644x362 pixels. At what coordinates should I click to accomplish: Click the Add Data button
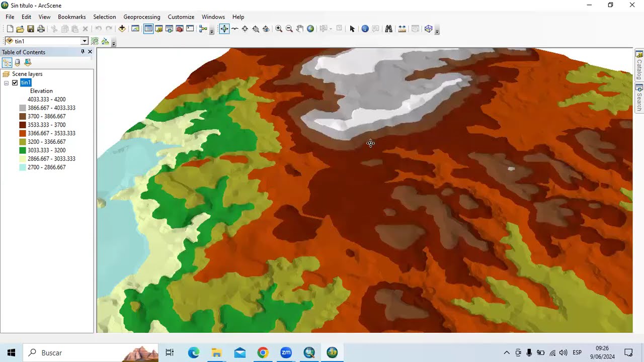pyautogui.click(x=122, y=29)
